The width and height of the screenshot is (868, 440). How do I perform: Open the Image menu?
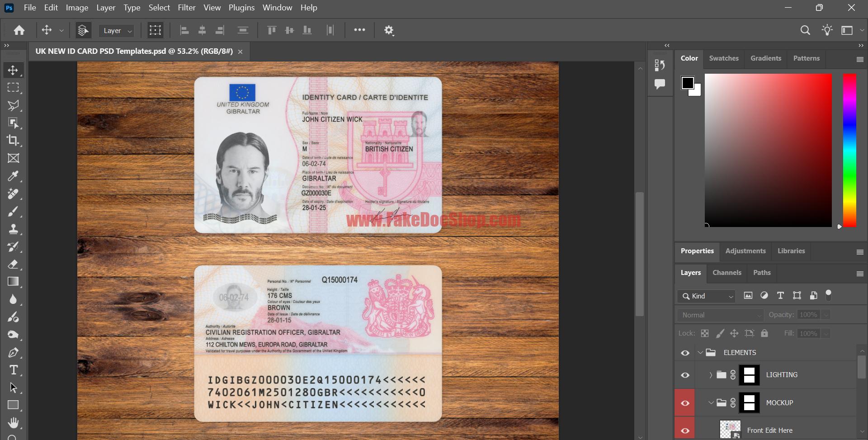point(77,8)
